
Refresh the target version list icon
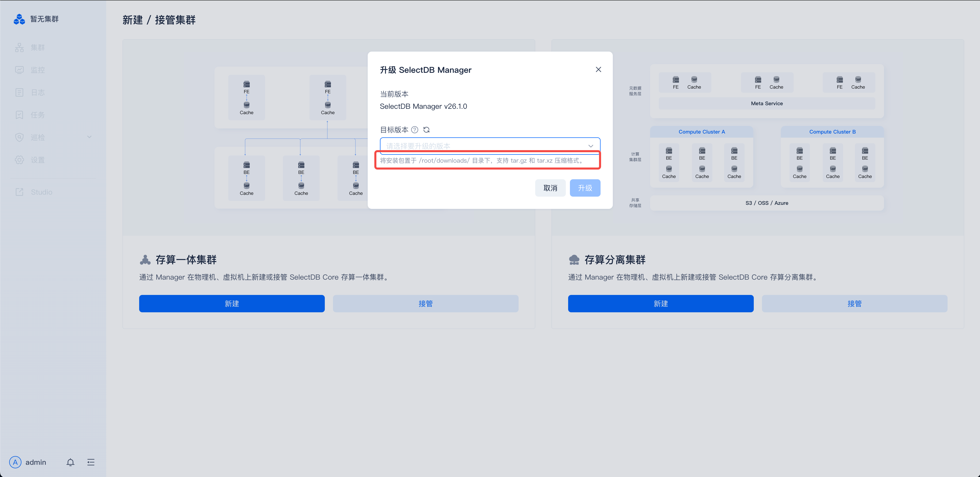coord(426,130)
